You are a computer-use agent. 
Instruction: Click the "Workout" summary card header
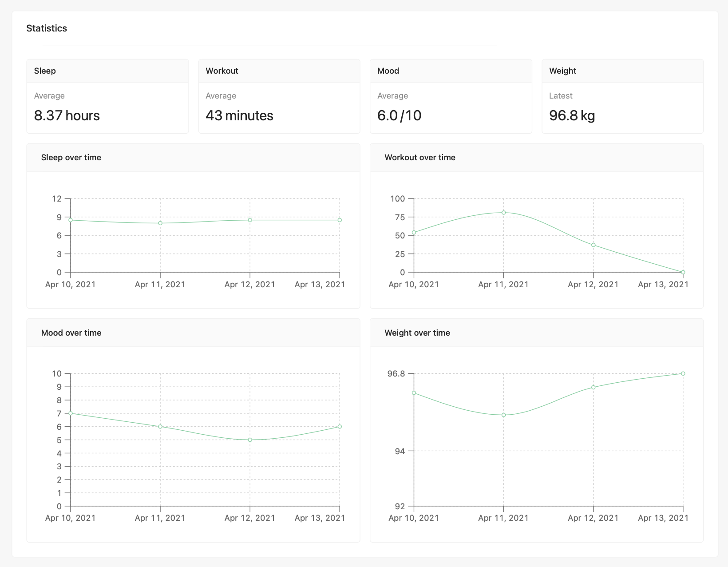(x=279, y=71)
